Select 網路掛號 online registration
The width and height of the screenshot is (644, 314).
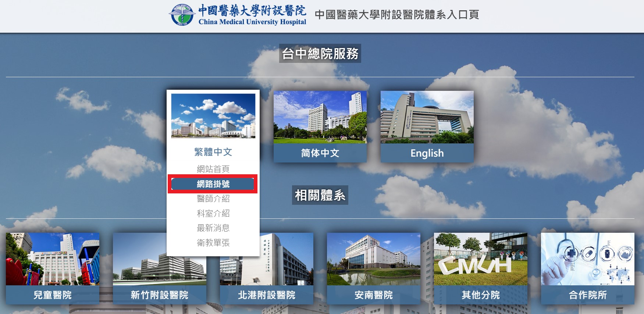coord(213,184)
